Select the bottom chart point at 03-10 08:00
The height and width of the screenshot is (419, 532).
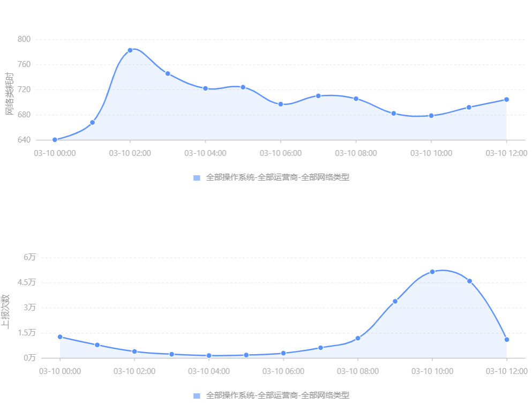tap(358, 338)
